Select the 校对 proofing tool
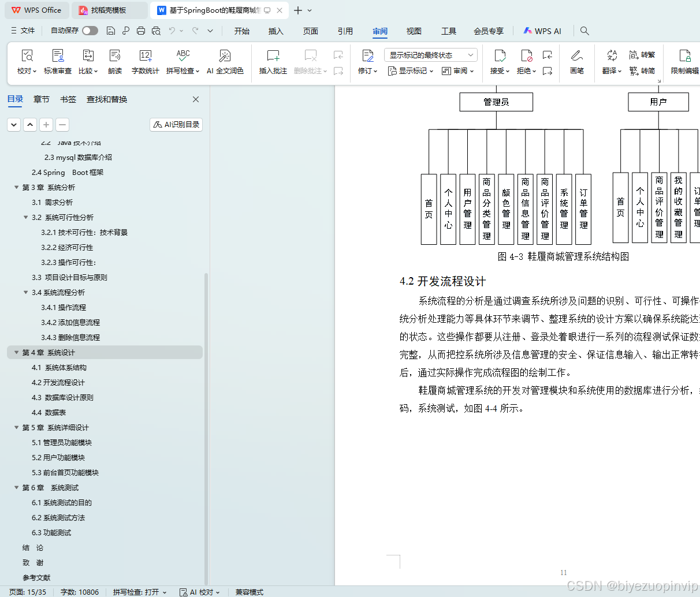 (27, 61)
